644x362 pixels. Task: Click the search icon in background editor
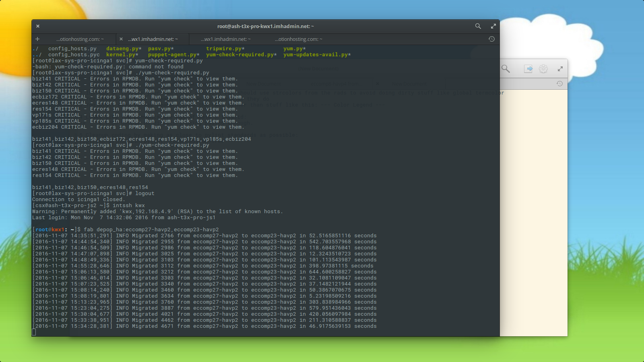(506, 69)
